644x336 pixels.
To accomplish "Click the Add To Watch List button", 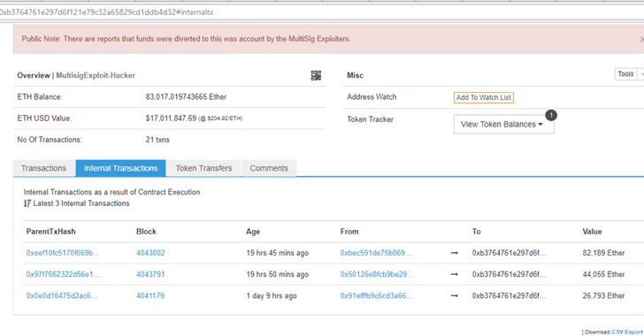I will (483, 98).
